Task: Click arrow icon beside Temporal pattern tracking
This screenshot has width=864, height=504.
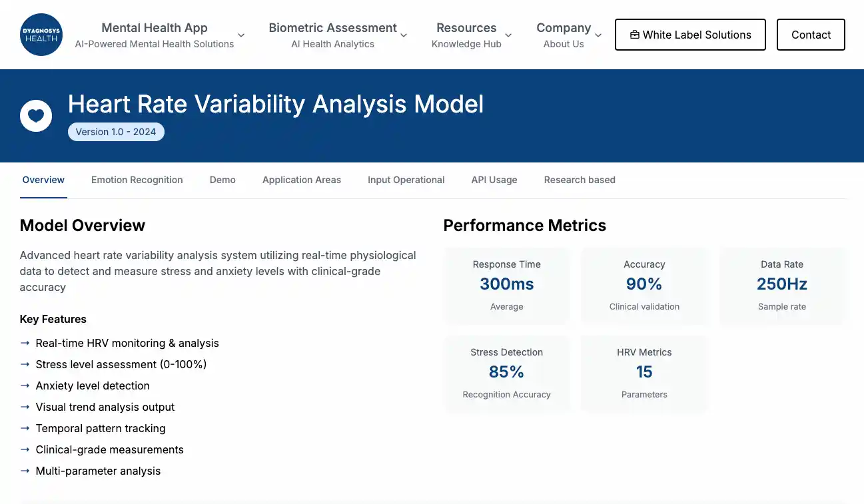Action: coord(25,428)
